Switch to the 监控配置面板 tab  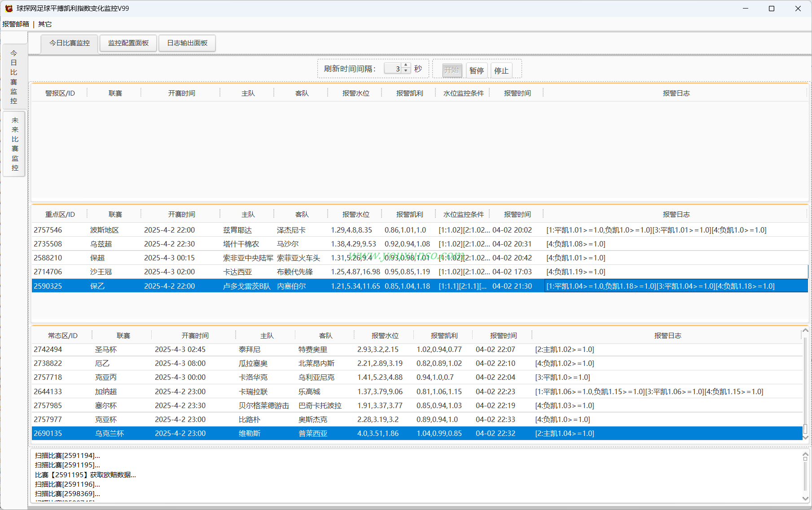click(x=128, y=43)
